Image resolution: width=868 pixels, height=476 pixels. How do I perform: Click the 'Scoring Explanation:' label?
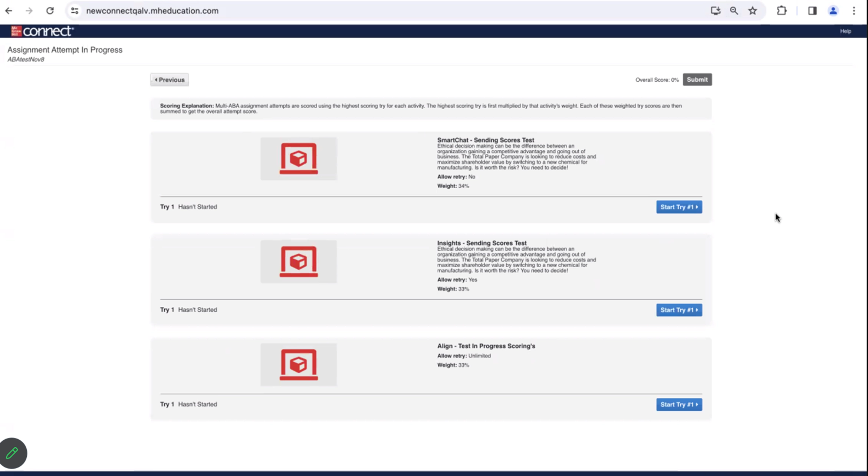tap(187, 106)
